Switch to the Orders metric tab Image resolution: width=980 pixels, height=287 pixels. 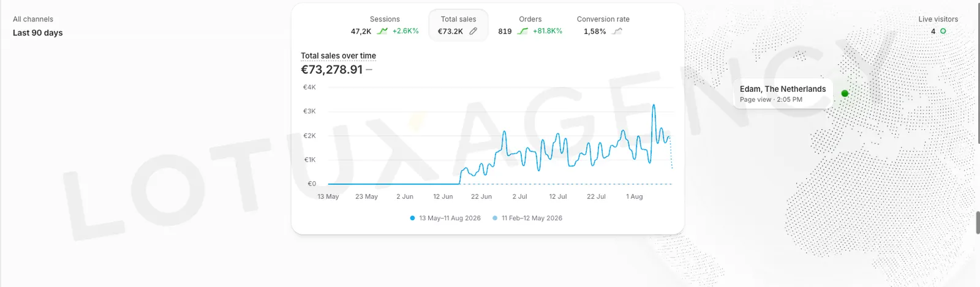[x=530, y=25]
